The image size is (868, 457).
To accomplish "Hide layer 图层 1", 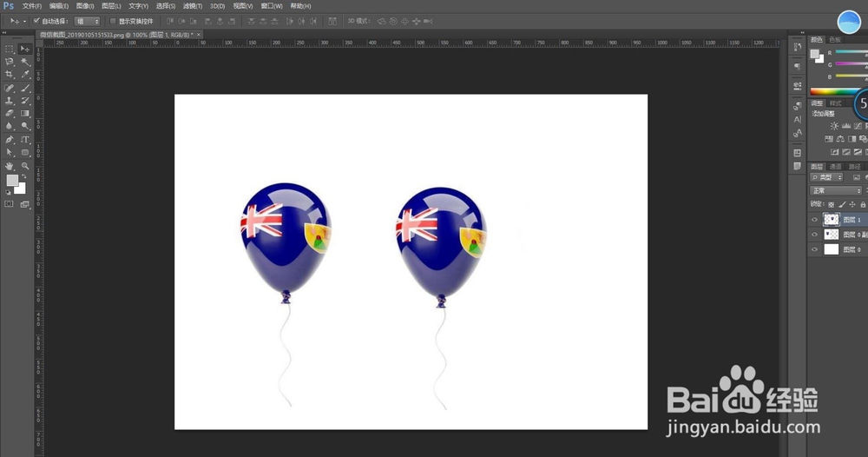I will tap(814, 220).
